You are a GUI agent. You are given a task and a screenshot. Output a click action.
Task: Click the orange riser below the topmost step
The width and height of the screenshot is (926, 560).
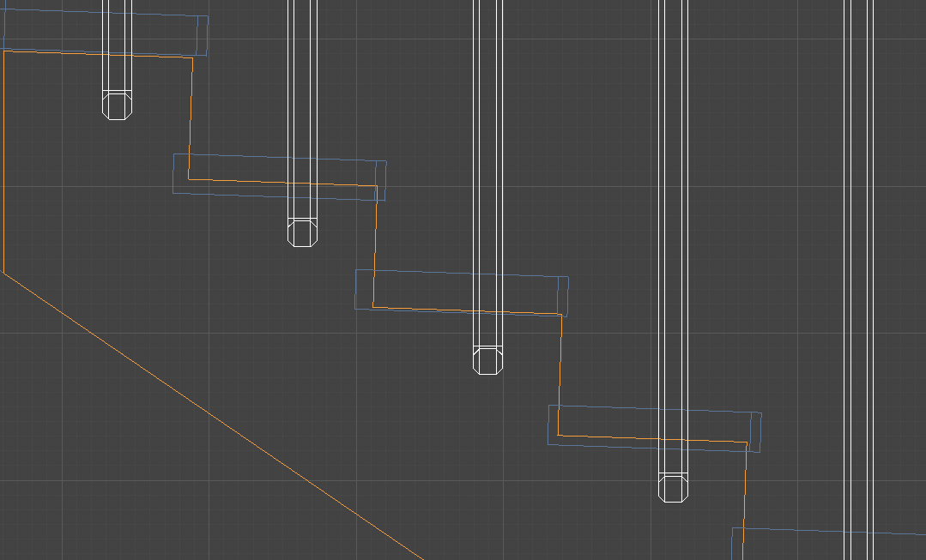click(x=191, y=120)
